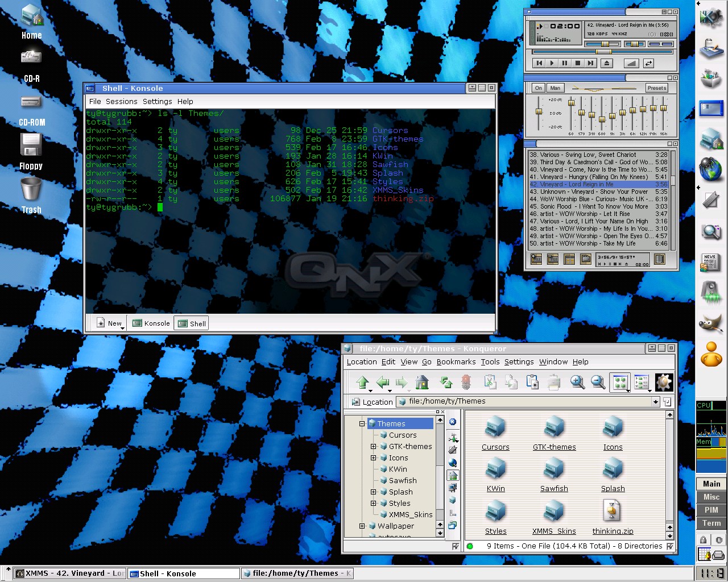Viewport: 728px width, 582px height.
Task: Click the Reload icon in Konqueror
Action: click(x=446, y=383)
